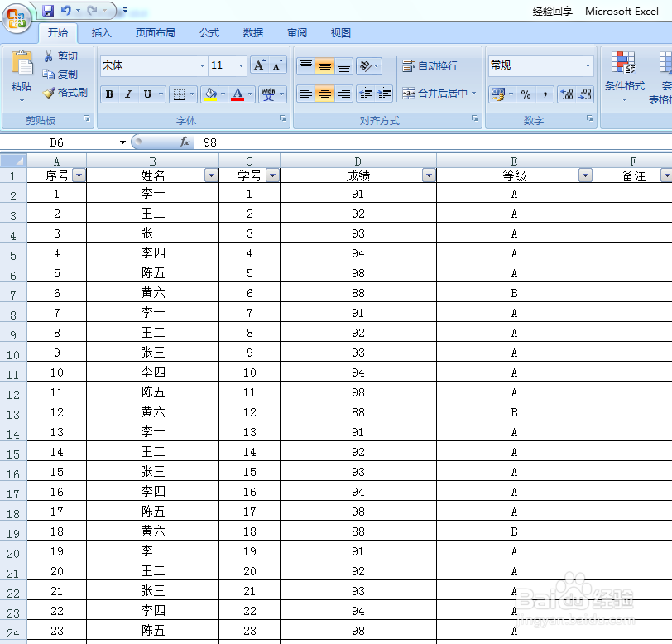This screenshot has width=672, height=644.
Task: Open the fill color palette arrow
Action: [x=223, y=94]
